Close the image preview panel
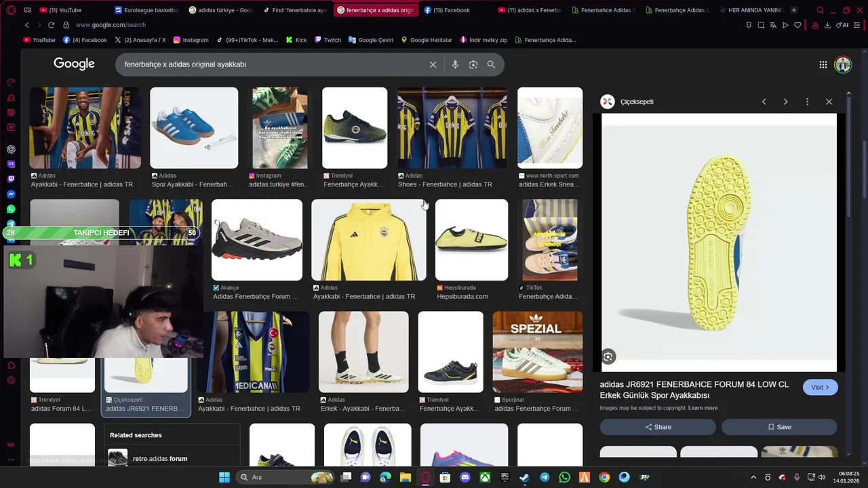 tap(829, 102)
